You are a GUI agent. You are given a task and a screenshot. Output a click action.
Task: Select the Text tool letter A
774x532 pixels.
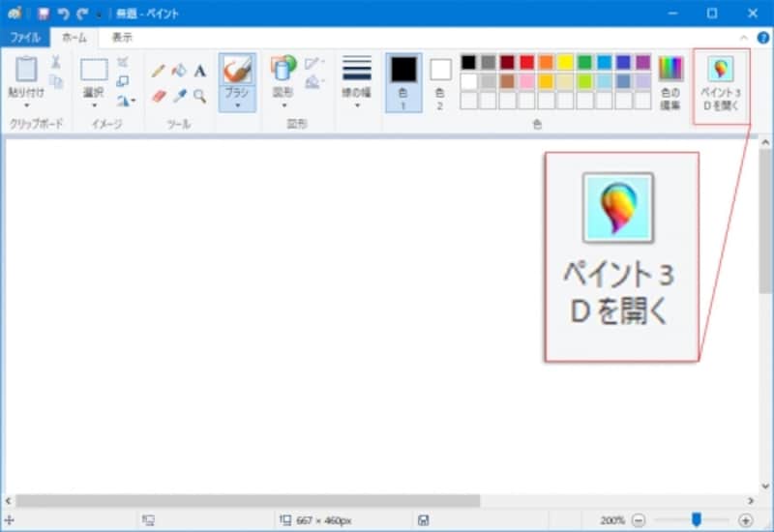pyautogui.click(x=200, y=71)
